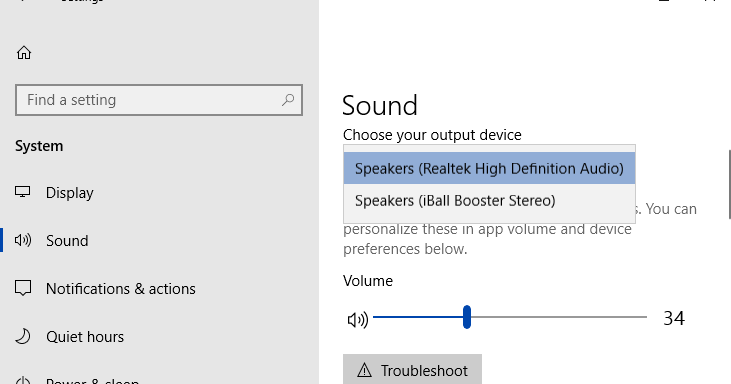
Task: Click the Sound page heading
Action: pos(379,105)
